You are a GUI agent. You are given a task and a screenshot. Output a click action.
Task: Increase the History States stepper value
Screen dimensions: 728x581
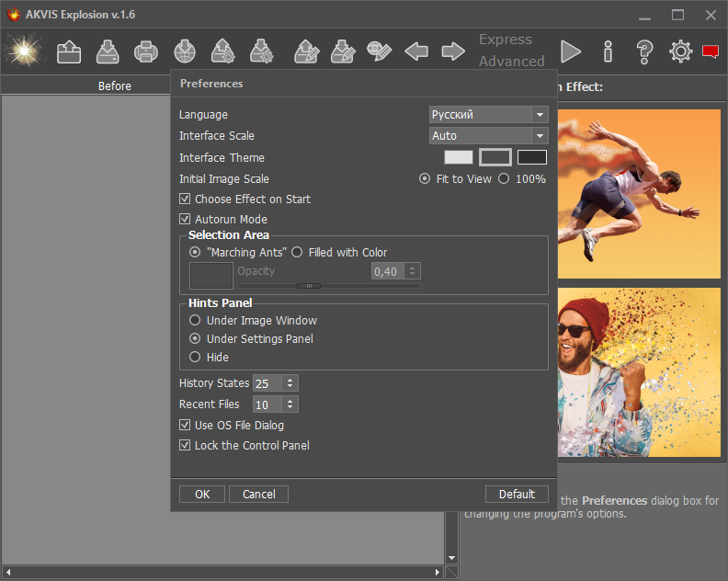tap(290, 380)
